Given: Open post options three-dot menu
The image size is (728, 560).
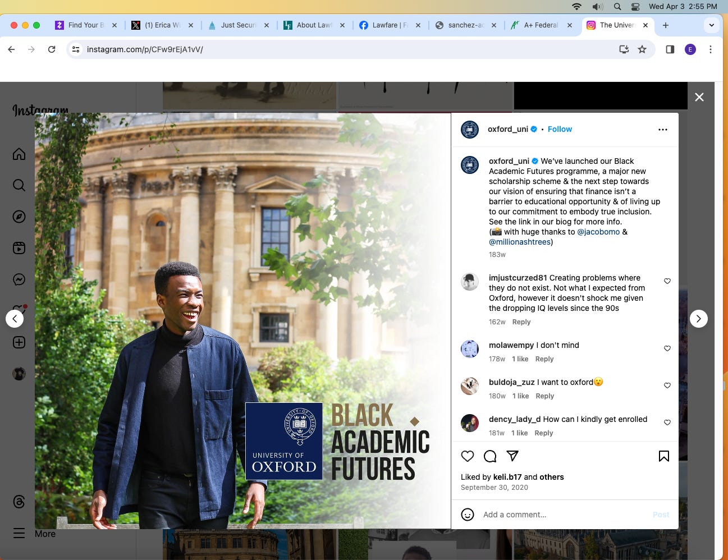Looking at the screenshot, I should (663, 130).
